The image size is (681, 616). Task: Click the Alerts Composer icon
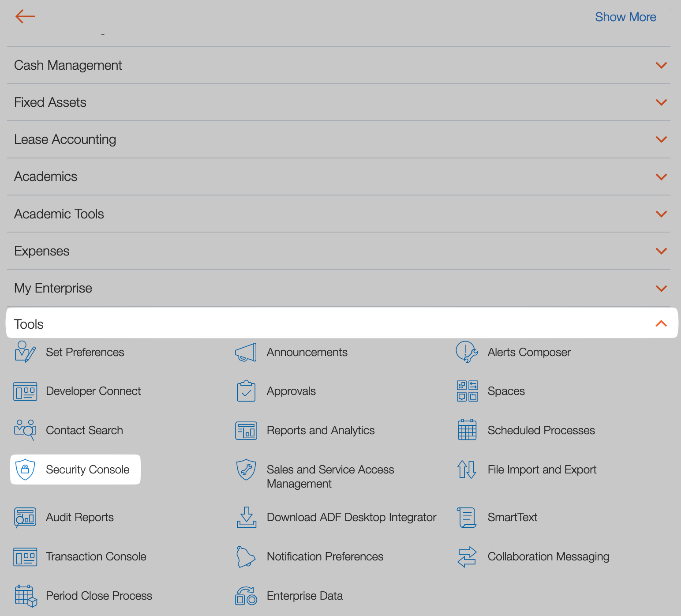tap(467, 352)
